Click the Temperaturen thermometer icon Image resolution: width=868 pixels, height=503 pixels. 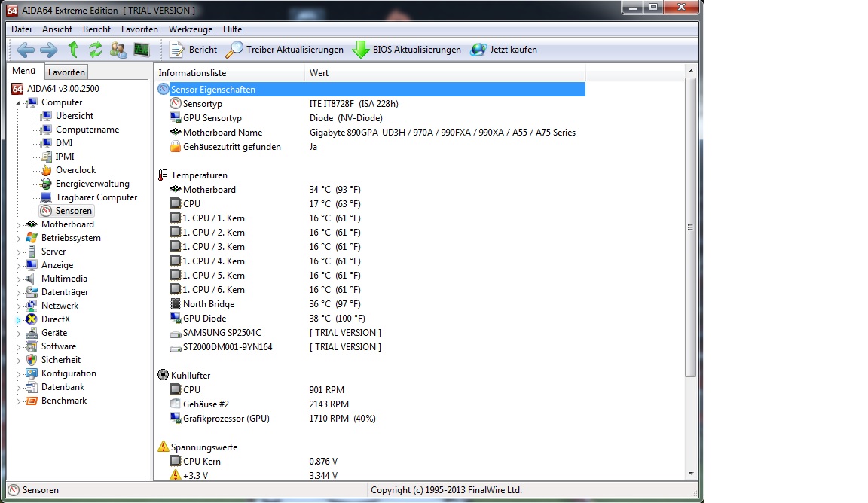click(x=162, y=175)
